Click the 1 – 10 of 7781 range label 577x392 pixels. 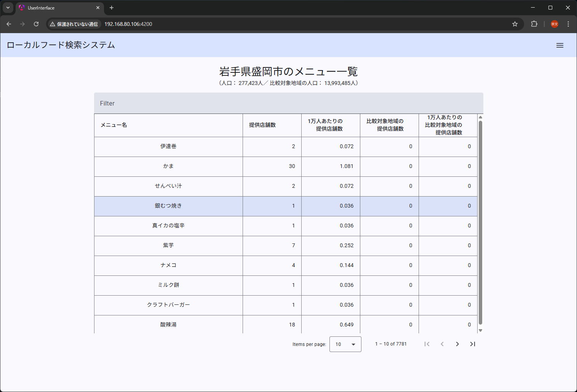391,344
